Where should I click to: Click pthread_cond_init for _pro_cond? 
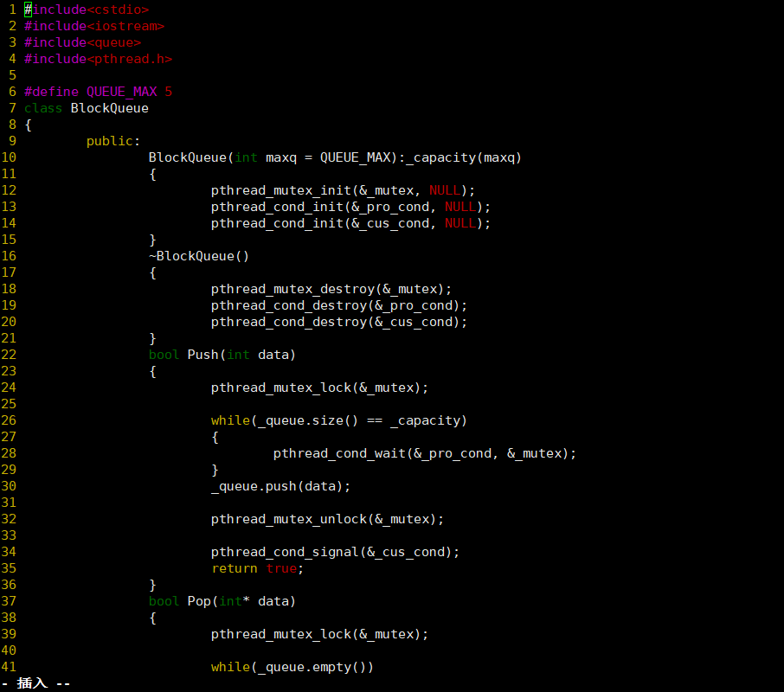(350, 207)
